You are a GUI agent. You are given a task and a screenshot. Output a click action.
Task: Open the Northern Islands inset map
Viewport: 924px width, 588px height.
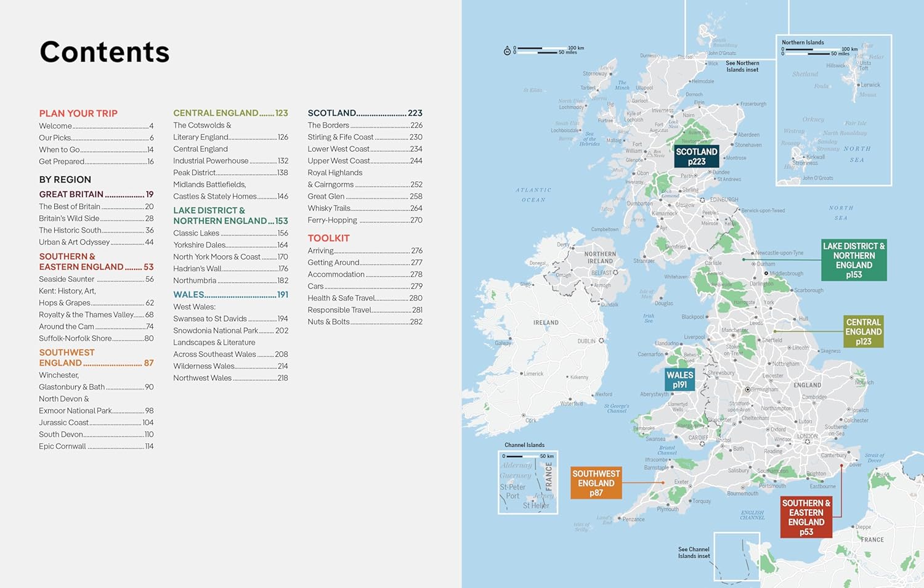[833, 111]
